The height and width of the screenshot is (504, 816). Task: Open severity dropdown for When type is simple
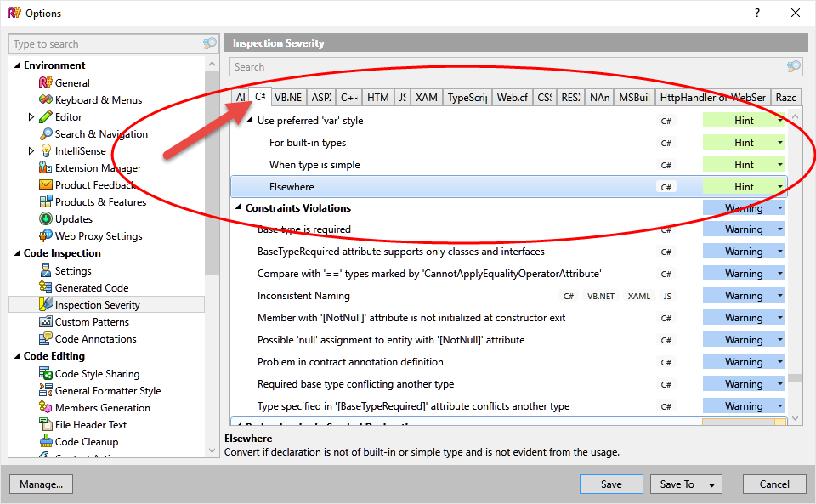[x=780, y=164]
